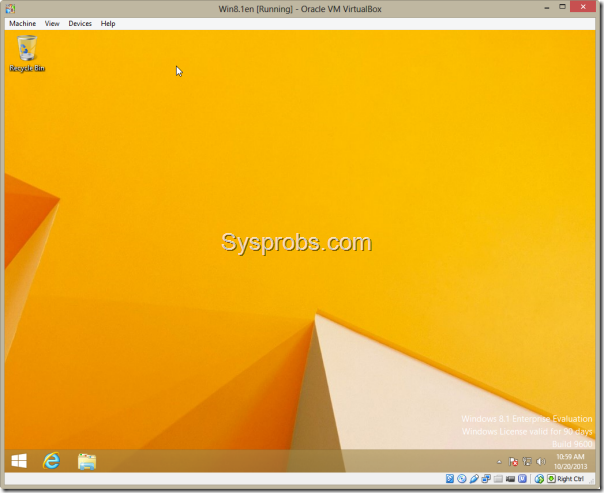Open the Devices menu

click(80, 23)
